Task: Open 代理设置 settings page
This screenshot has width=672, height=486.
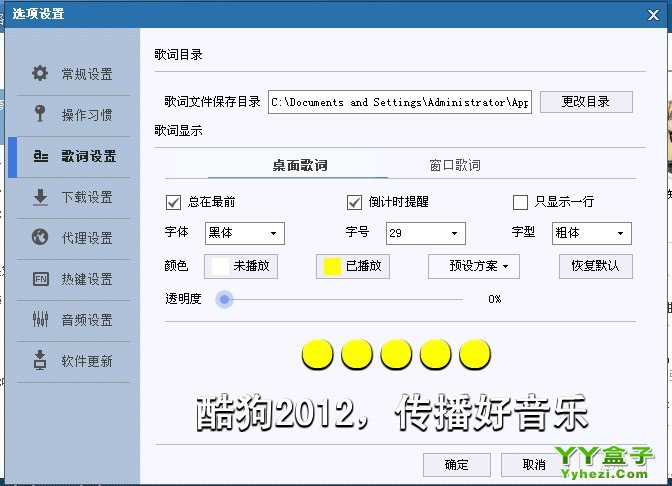Action: coord(73,238)
